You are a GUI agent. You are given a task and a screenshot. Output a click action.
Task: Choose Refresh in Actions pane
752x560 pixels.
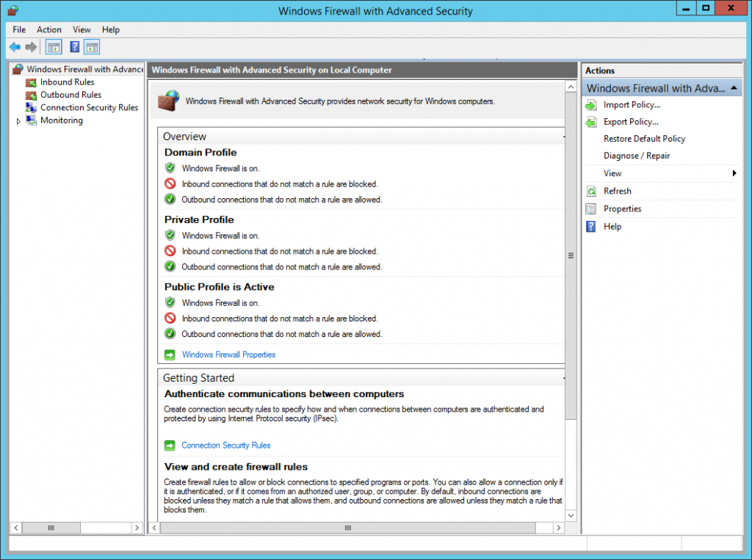[x=617, y=192]
